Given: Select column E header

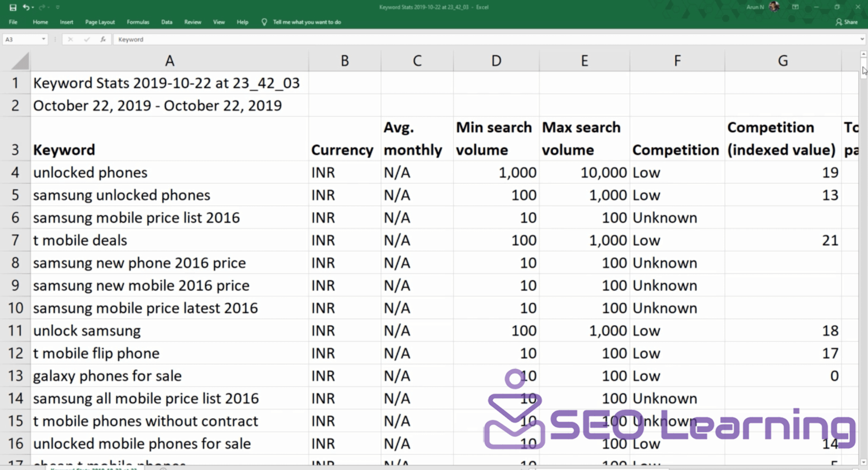Looking at the screenshot, I should [x=584, y=61].
